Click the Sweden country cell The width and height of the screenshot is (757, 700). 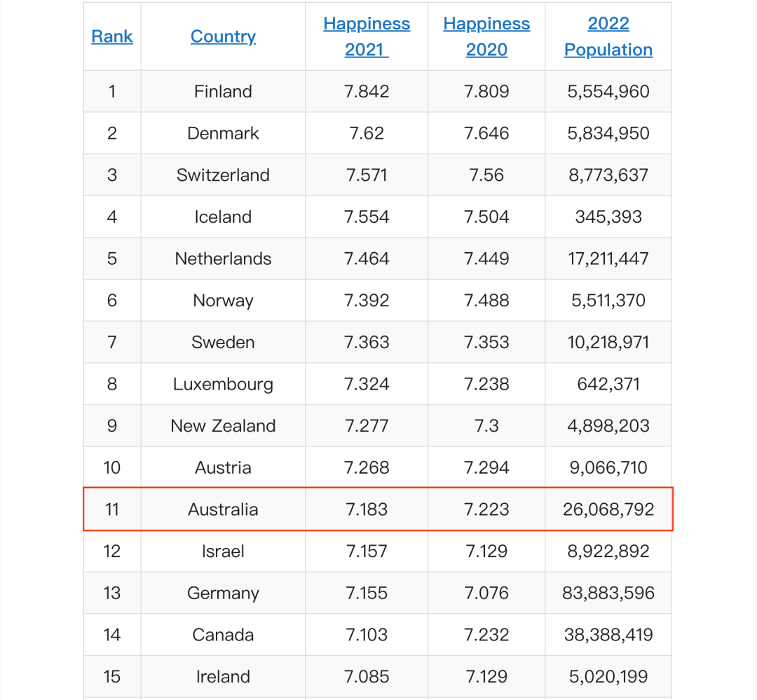pyautogui.click(x=223, y=342)
